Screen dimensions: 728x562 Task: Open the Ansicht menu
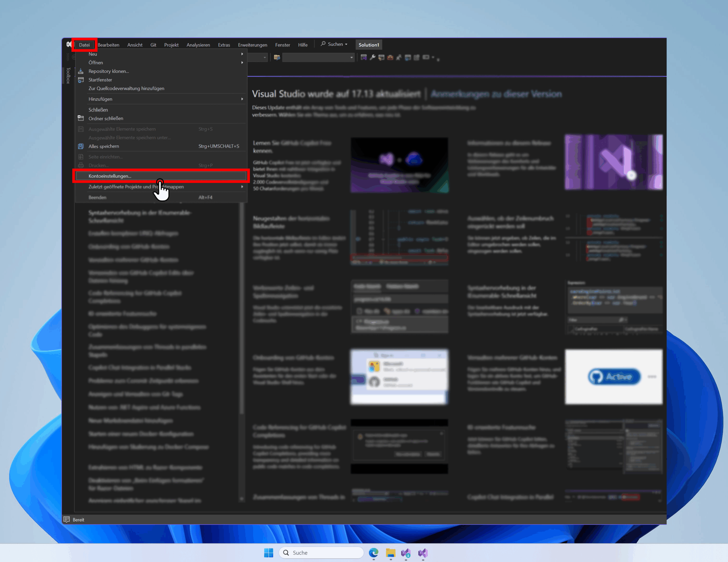pyautogui.click(x=135, y=45)
